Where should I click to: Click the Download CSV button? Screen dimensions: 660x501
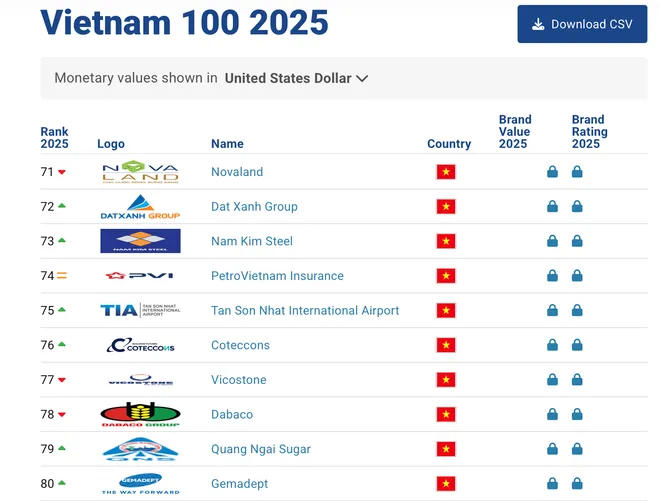click(582, 24)
